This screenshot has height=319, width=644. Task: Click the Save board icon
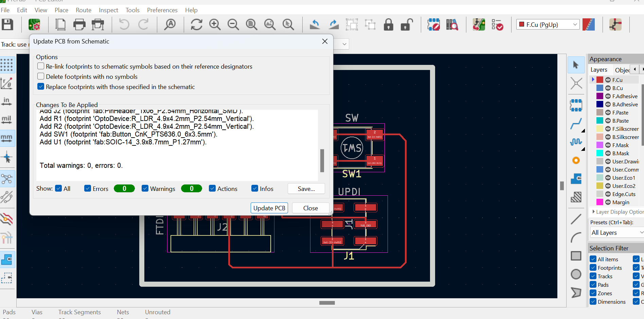click(7, 25)
